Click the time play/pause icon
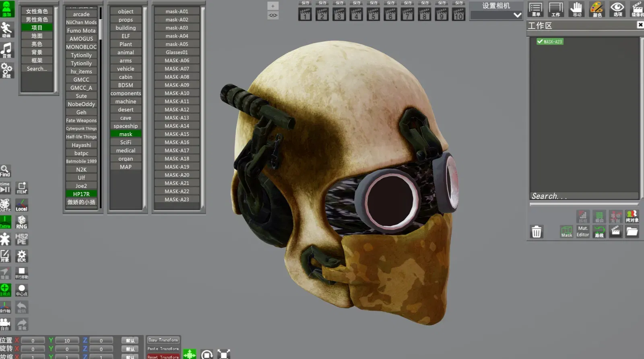This screenshot has width=644, height=359. pyautogui.click(x=5, y=188)
